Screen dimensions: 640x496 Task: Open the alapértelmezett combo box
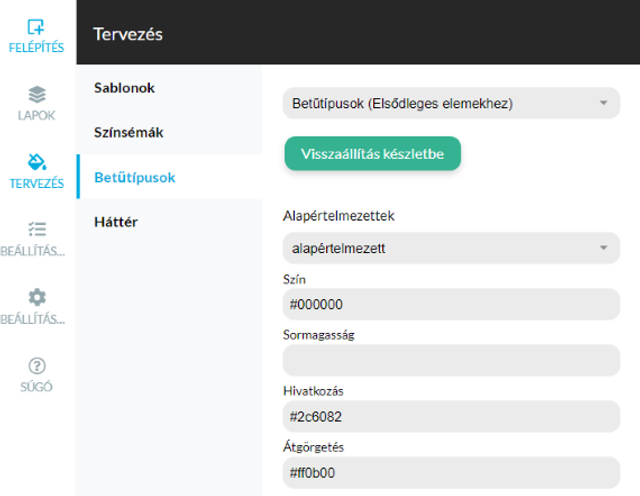coord(451,248)
